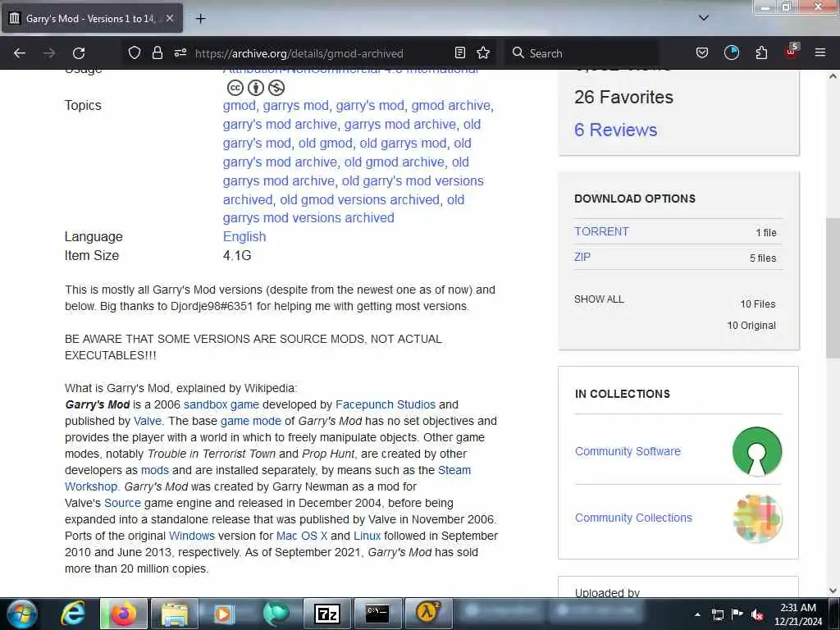Click the scrollbar up arrow
Screen dimensions: 840x630
coord(833,76)
